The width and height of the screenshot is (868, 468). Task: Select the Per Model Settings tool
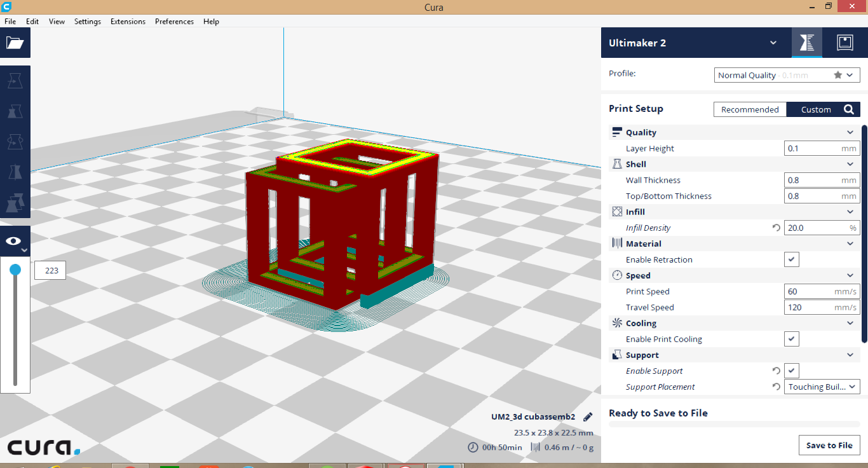pyautogui.click(x=15, y=203)
